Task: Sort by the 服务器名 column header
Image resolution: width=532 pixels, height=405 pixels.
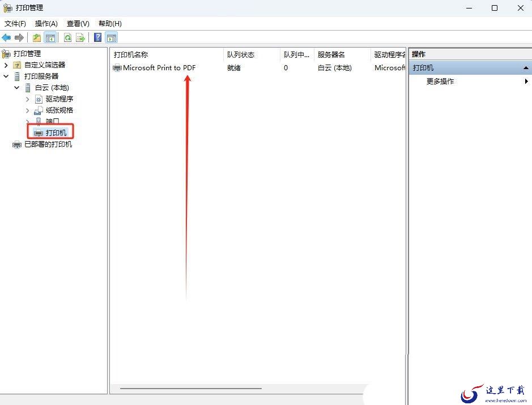Action: click(x=342, y=54)
